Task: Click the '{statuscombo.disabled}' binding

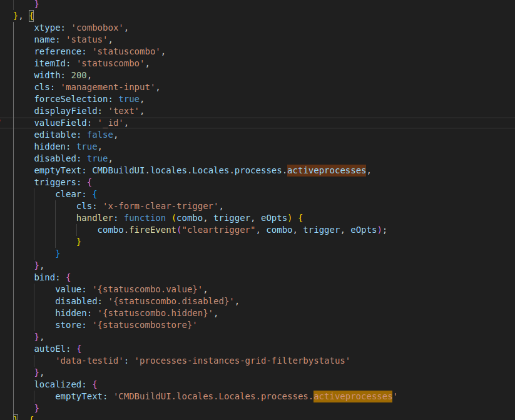Action: pos(171,301)
